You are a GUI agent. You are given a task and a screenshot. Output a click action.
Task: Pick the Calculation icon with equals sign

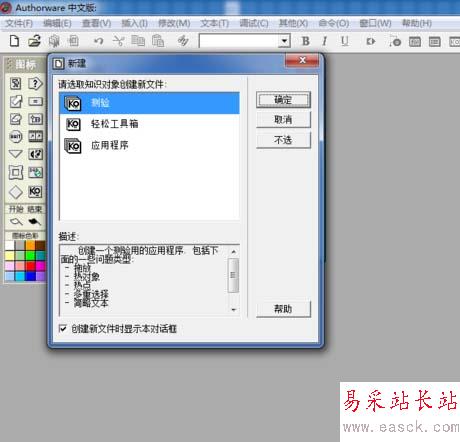click(36, 101)
